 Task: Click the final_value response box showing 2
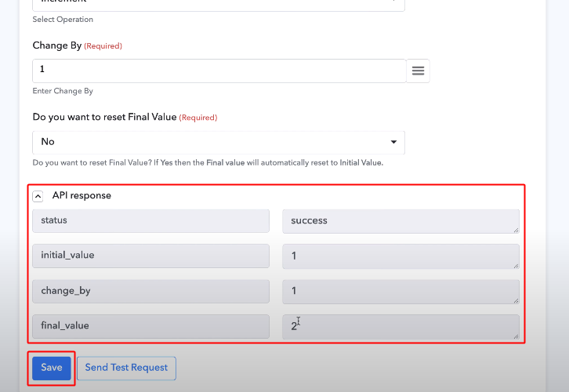(x=400, y=327)
